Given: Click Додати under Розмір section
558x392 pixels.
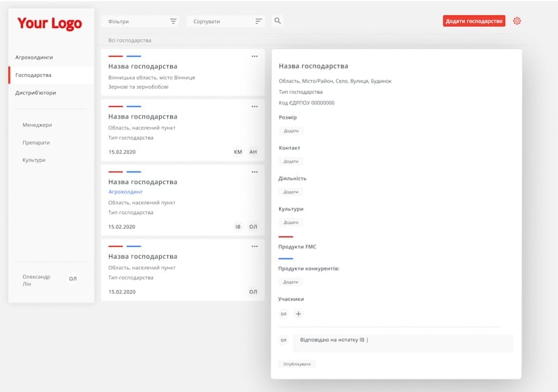Looking at the screenshot, I should 291,130.
